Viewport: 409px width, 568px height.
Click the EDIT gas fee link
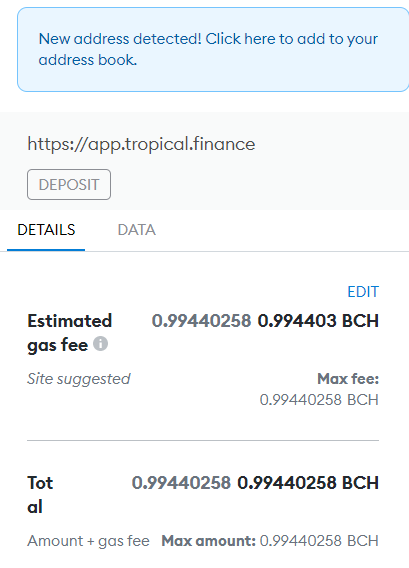point(363,292)
